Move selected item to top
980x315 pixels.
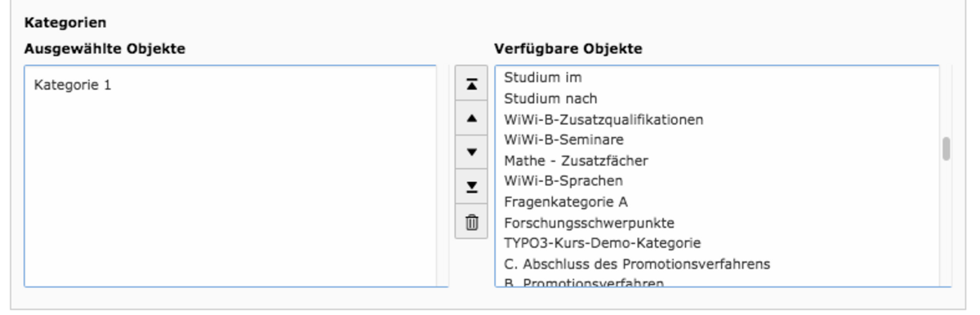click(x=471, y=83)
